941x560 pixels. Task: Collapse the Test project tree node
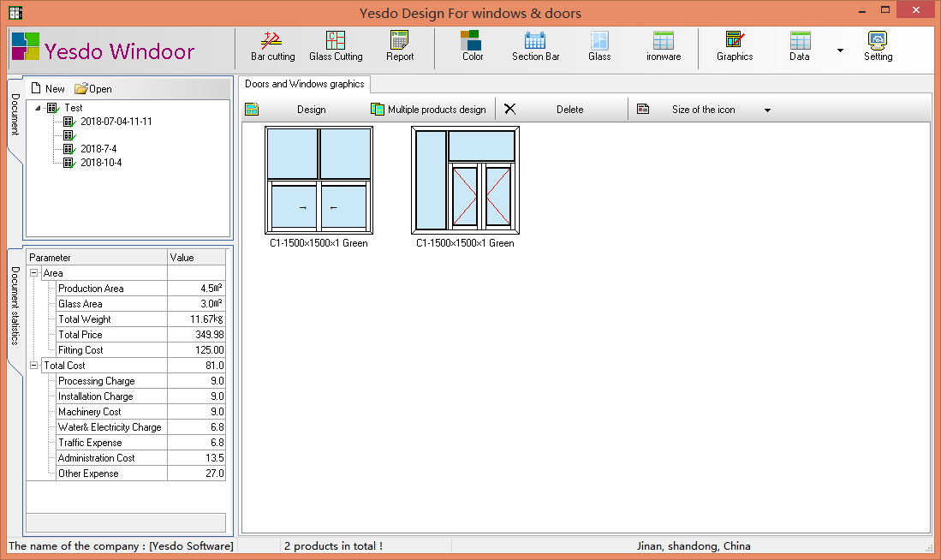[x=38, y=108]
